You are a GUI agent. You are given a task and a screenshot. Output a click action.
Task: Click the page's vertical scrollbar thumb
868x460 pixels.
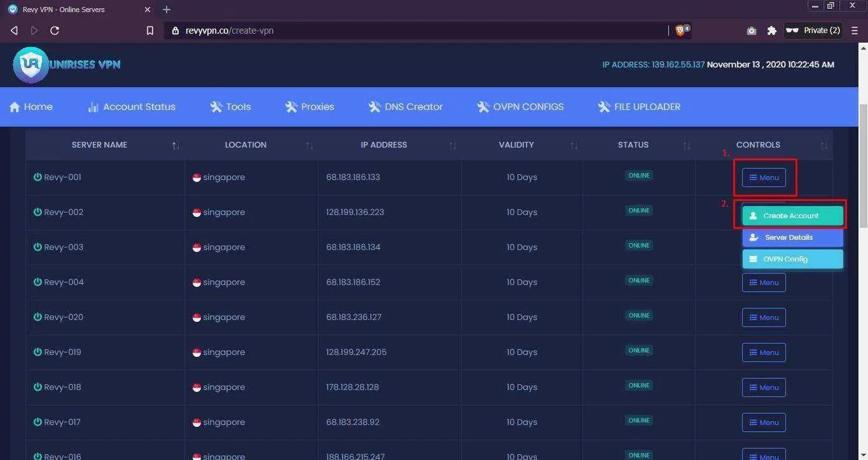[863, 165]
